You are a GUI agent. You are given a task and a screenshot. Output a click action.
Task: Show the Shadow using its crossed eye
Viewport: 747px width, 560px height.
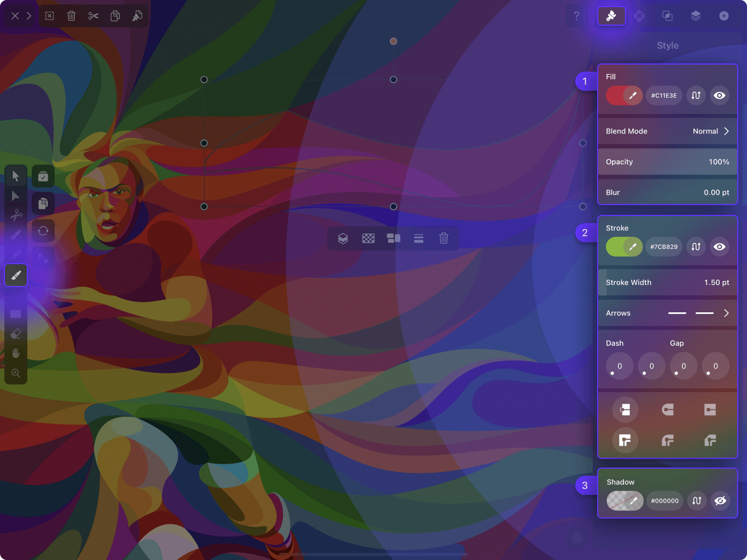pos(721,501)
